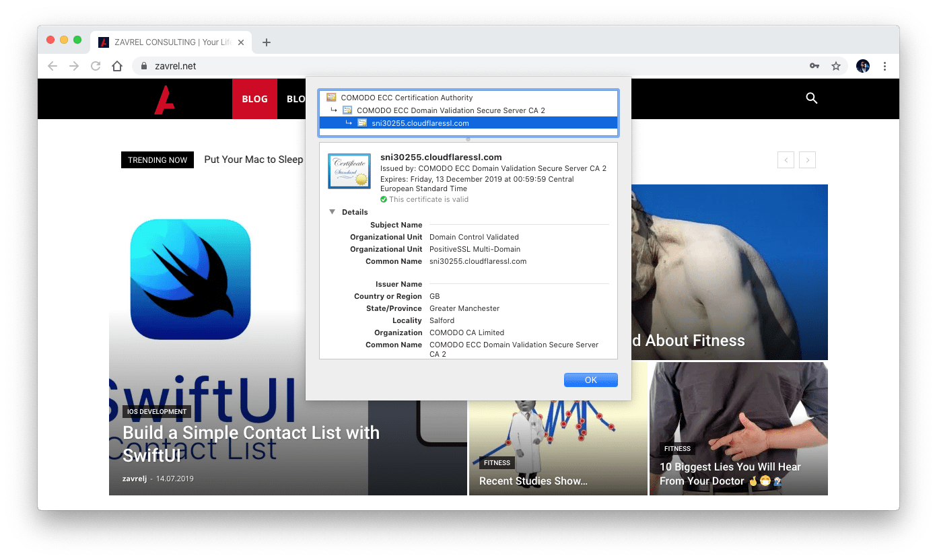Image resolution: width=937 pixels, height=560 pixels.
Task: Open a new tab with the plus button
Action: (267, 42)
